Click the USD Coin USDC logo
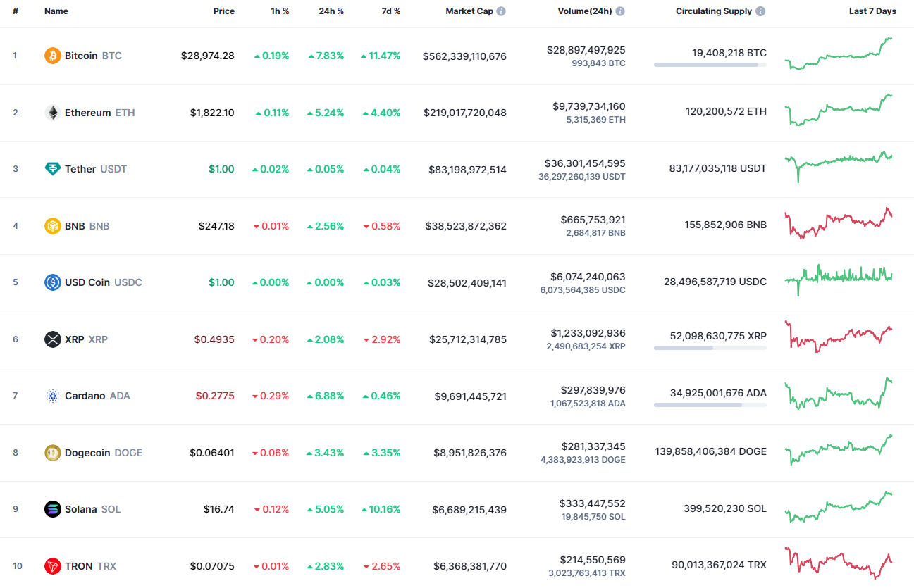914x588 pixels. (x=52, y=282)
